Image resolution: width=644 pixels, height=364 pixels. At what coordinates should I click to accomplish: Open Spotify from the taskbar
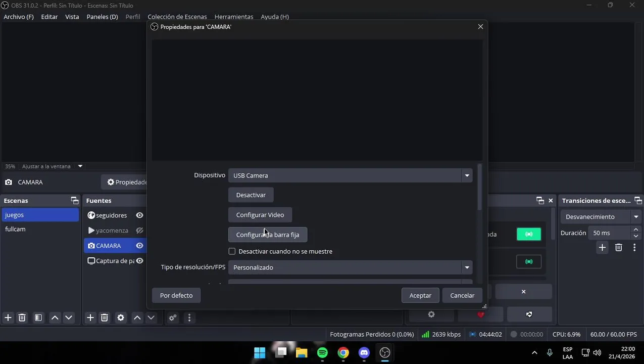(322, 352)
